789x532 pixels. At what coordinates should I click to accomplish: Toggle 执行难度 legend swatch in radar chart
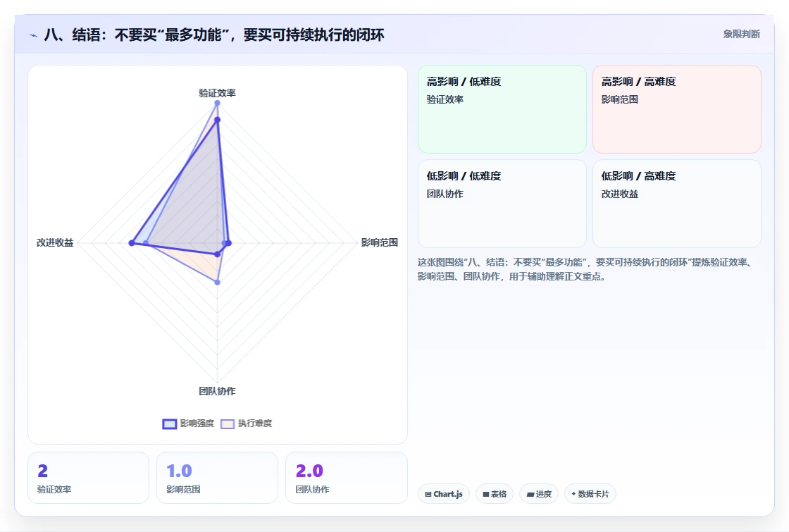[x=228, y=423]
